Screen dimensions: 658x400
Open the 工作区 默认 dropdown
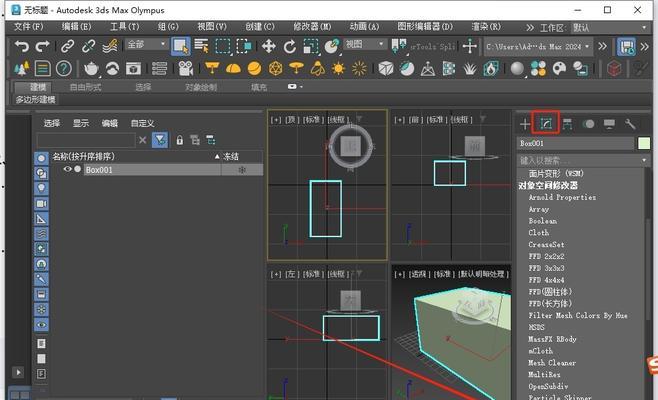coord(610,28)
